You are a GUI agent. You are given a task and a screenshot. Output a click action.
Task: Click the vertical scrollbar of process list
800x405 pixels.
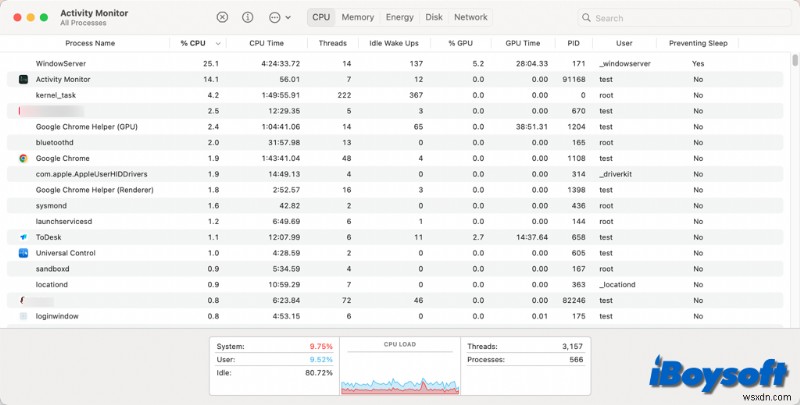[795, 60]
